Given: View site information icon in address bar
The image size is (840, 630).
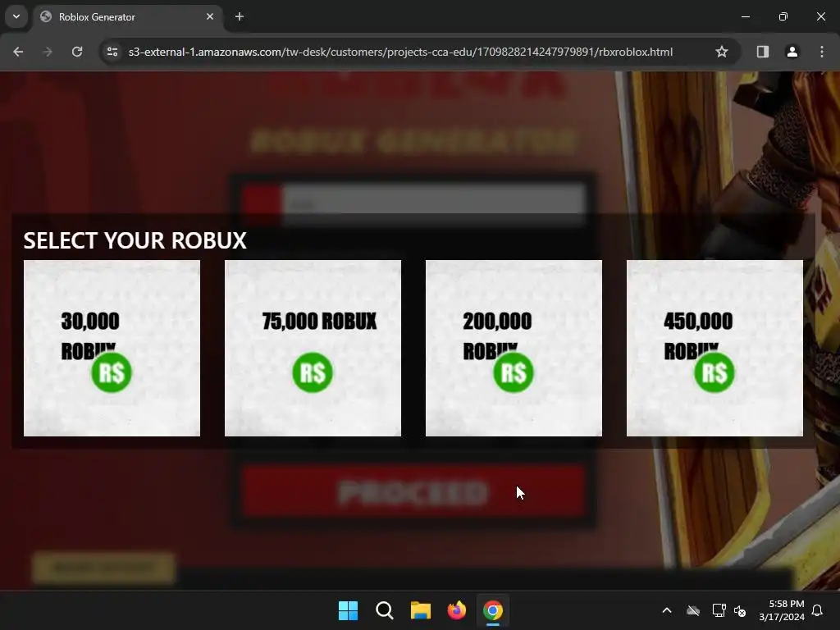Looking at the screenshot, I should tap(112, 52).
